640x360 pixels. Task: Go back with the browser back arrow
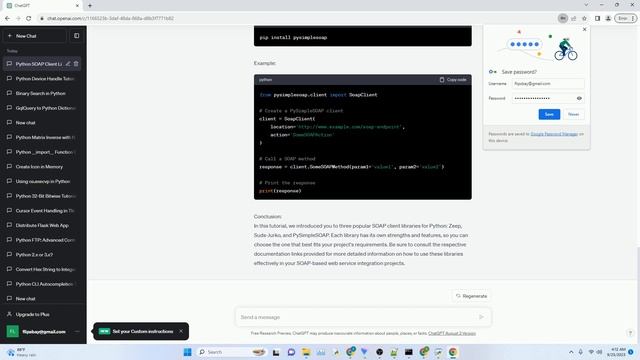[7, 18]
